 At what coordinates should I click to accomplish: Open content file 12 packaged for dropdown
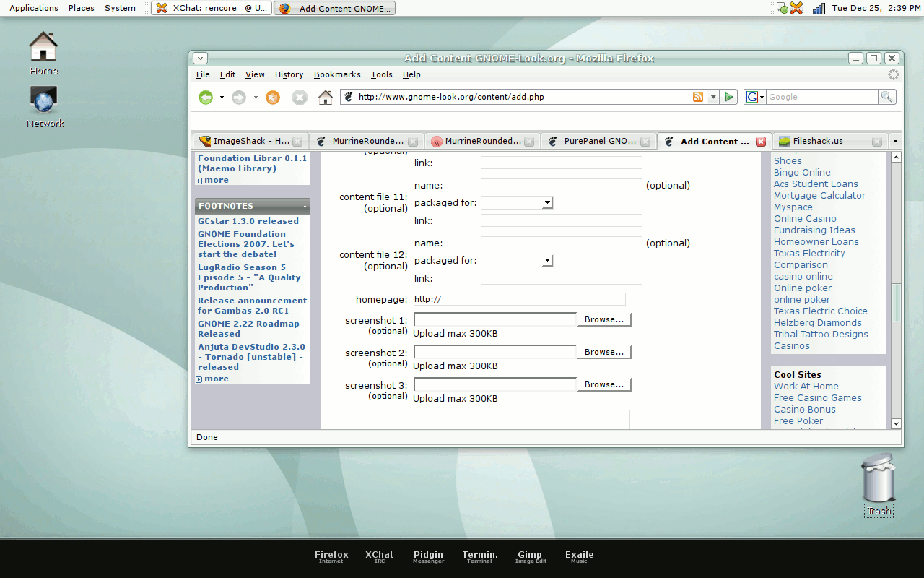(517, 261)
